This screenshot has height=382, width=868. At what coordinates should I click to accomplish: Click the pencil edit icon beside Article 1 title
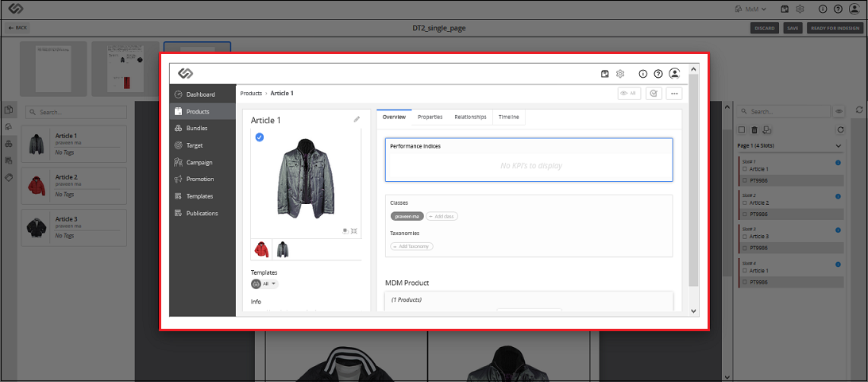click(357, 119)
